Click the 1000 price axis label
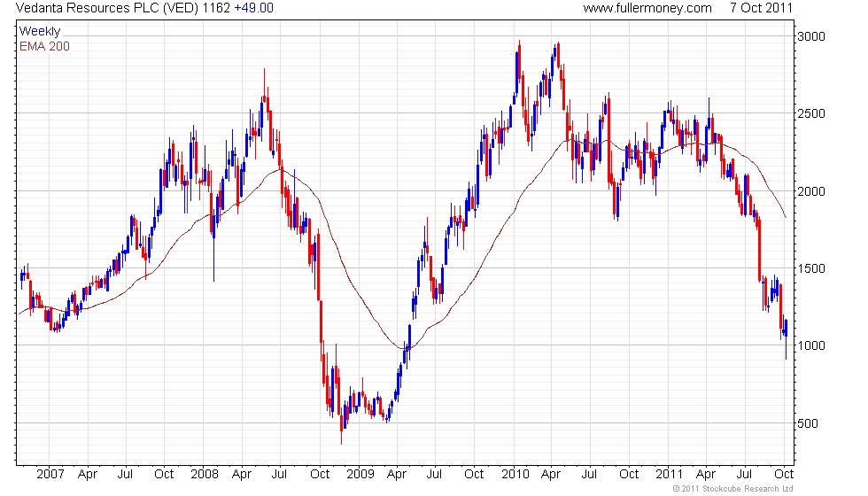The image size is (868, 496). [811, 345]
